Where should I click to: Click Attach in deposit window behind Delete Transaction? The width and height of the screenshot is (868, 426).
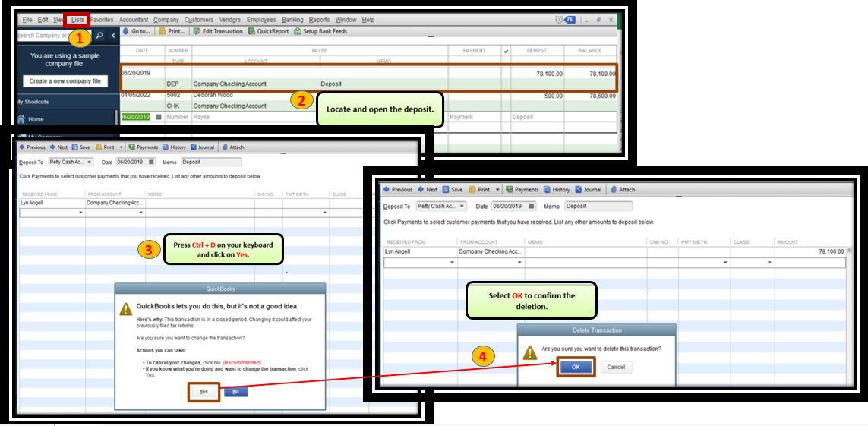(x=622, y=189)
